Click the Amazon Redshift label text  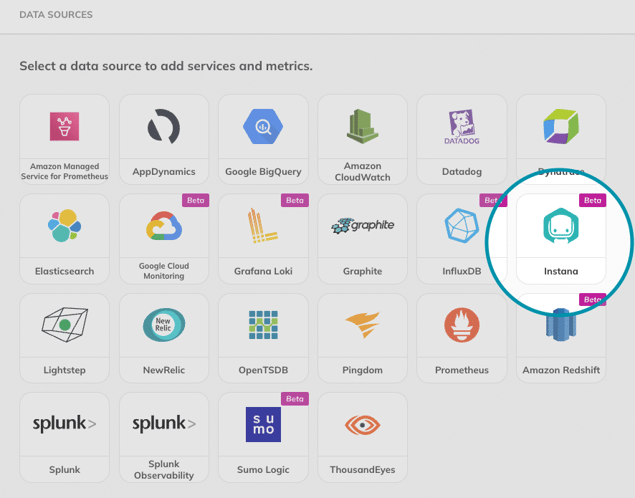pos(561,370)
